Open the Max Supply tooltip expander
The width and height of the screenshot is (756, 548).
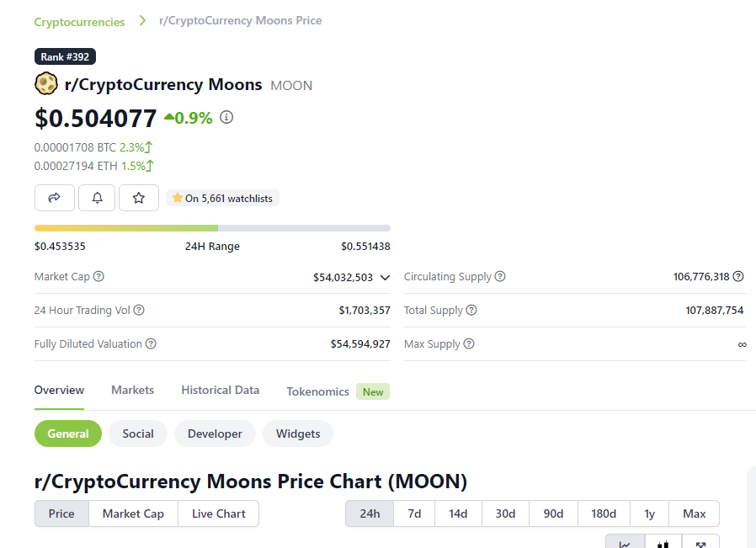click(469, 343)
